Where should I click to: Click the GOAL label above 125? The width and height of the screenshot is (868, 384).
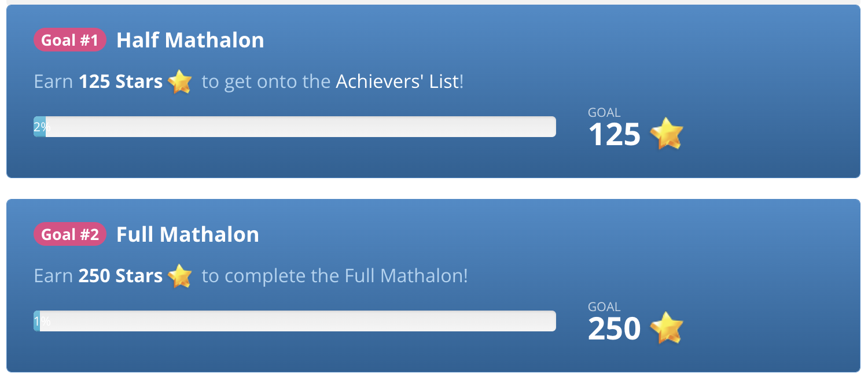(604, 113)
